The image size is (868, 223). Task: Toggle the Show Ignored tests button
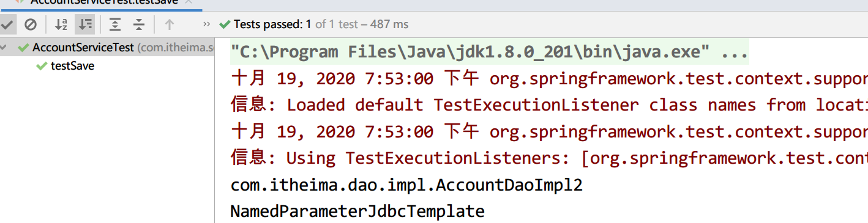[x=30, y=24]
